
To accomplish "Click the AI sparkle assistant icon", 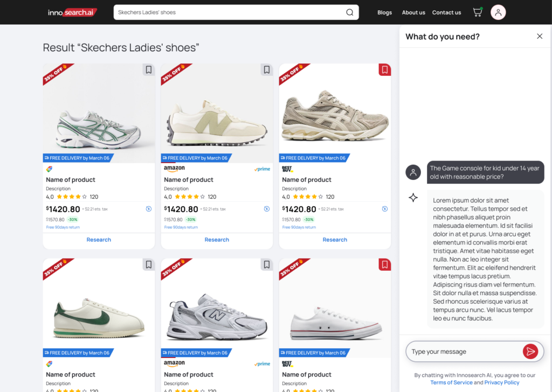I will (x=413, y=198).
